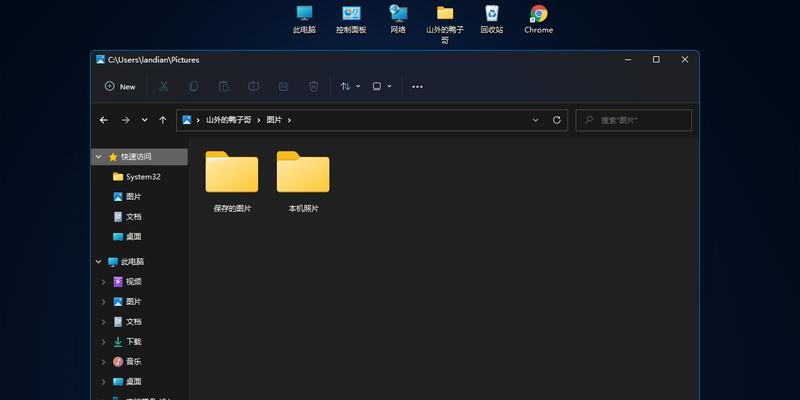Image resolution: width=800 pixels, height=400 pixels.
Task: Click the Refresh icon
Action: coord(557,120)
